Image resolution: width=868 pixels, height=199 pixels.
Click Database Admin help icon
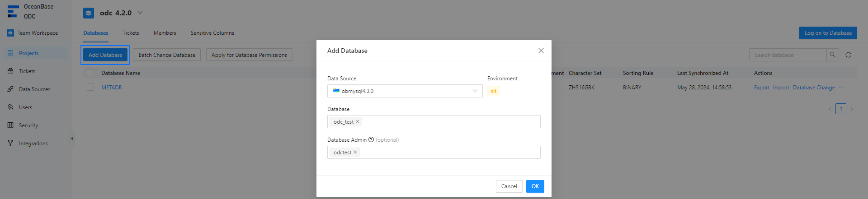coord(371,140)
